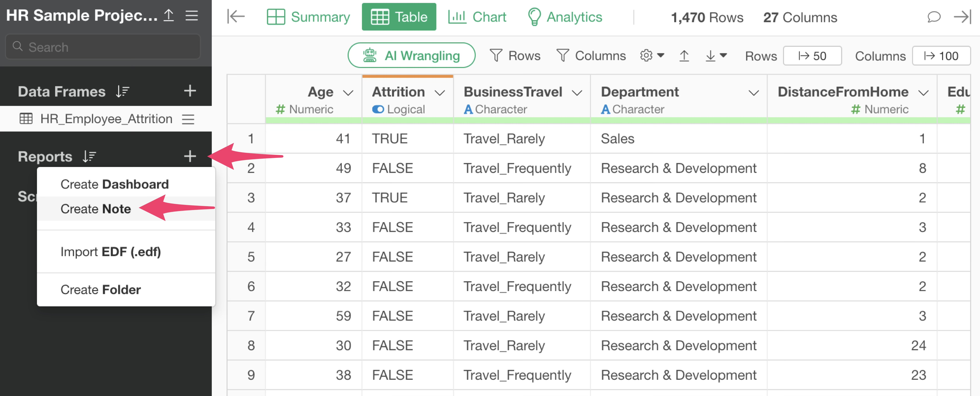This screenshot has height=396, width=980.
Task: Click the plus next to Reports
Action: coord(190,156)
